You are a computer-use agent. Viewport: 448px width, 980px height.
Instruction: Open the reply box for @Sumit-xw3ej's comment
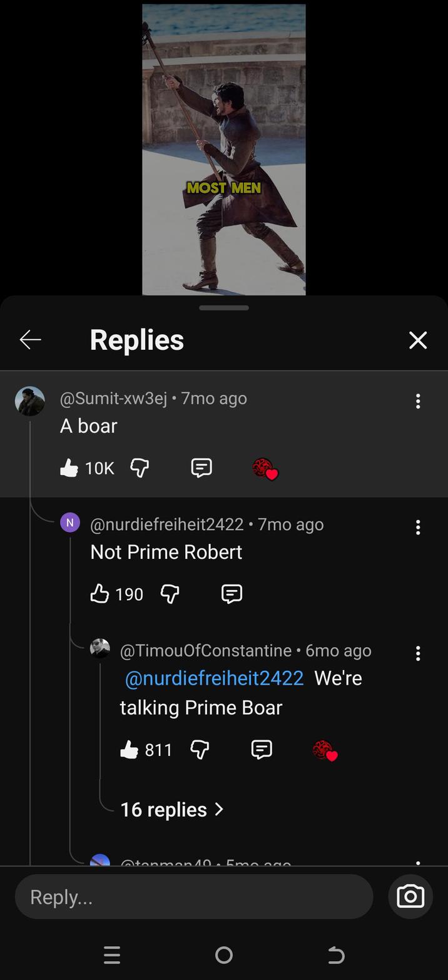pos(201,467)
